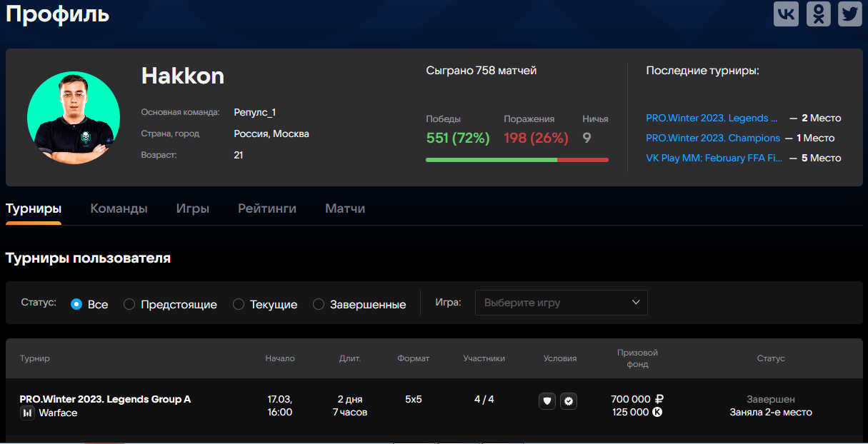
Task: Click the win/loss ratio progress bar
Action: pos(517,160)
